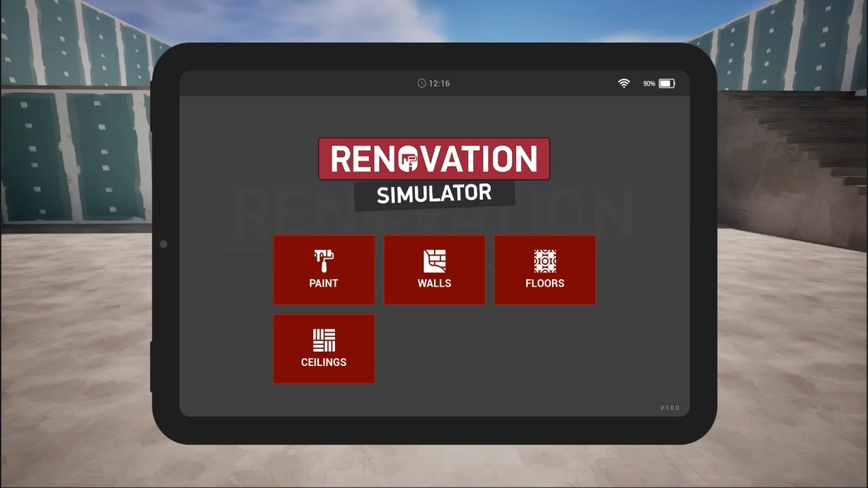Click the ceiling panels icon

click(x=324, y=340)
